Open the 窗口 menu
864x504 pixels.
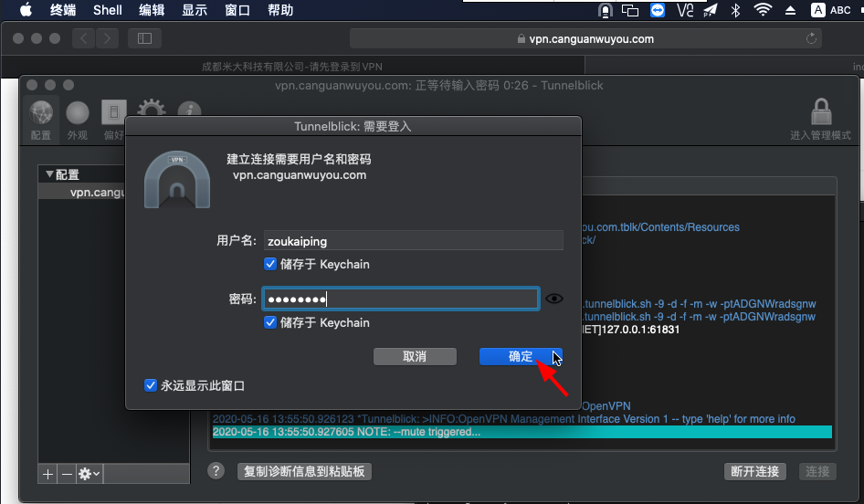237,10
